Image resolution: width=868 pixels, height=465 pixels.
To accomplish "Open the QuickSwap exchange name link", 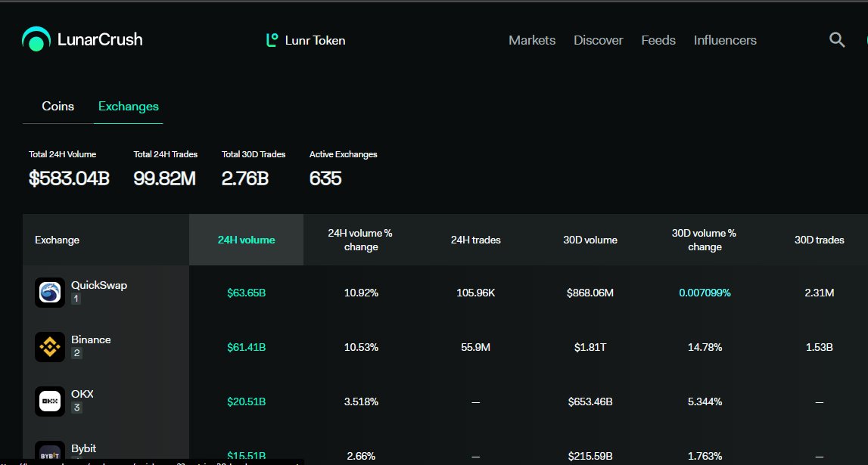I will pos(99,285).
